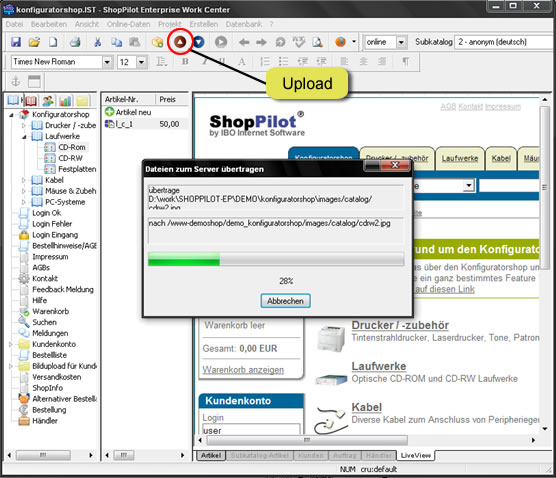Expand the Kundenkonto tree node
The image size is (556, 478).
tap(10, 344)
